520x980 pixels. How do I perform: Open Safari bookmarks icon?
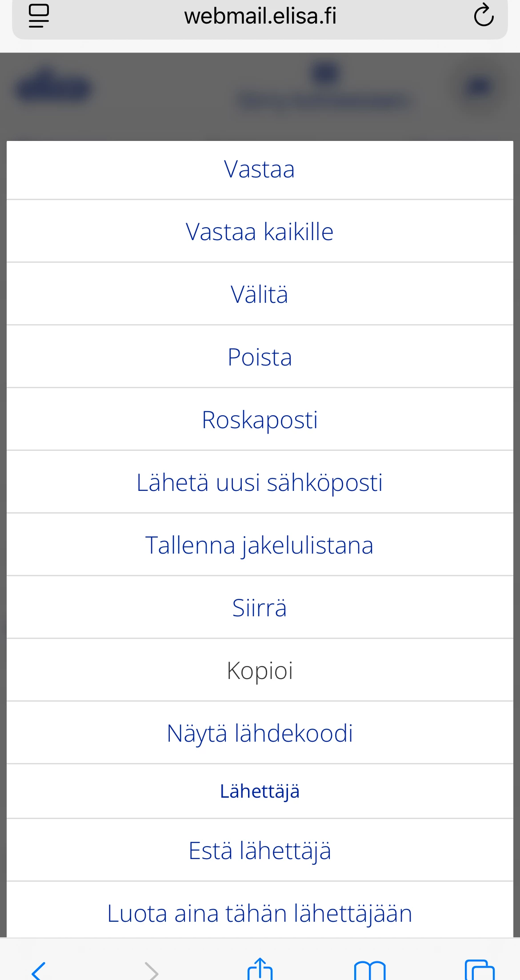370,970
